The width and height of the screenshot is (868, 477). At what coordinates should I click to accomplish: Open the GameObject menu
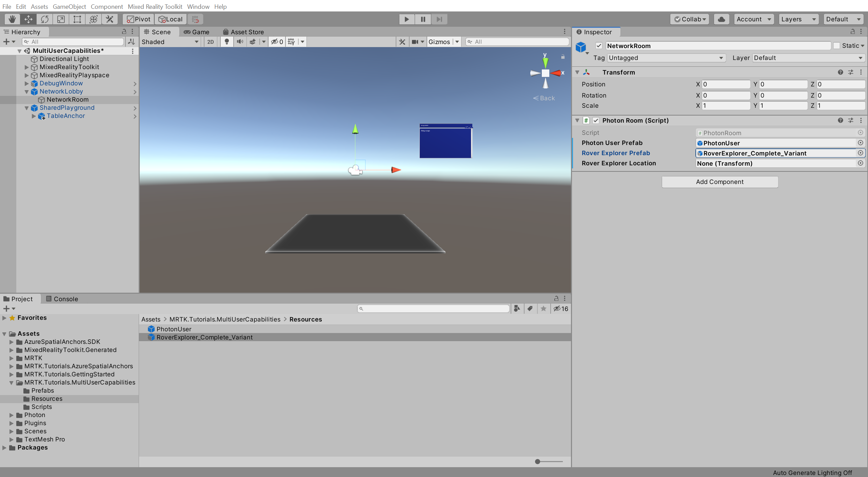[x=70, y=6]
